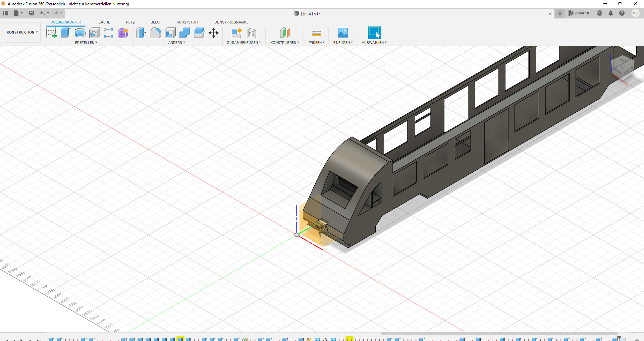This screenshot has width=644, height=341.
Task: Click the New Component icon
Action: pyautogui.click(x=236, y=33)
